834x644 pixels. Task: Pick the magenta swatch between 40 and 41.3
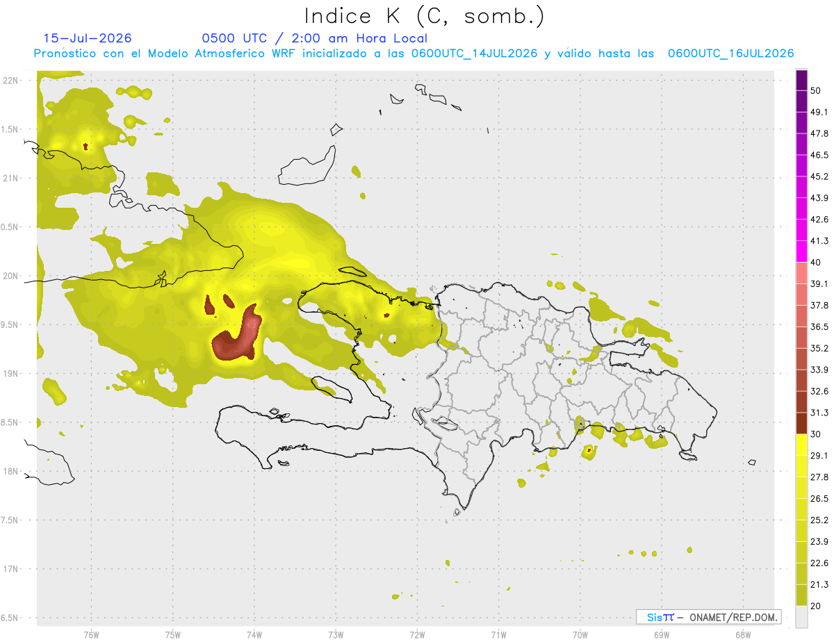(801, 251)
